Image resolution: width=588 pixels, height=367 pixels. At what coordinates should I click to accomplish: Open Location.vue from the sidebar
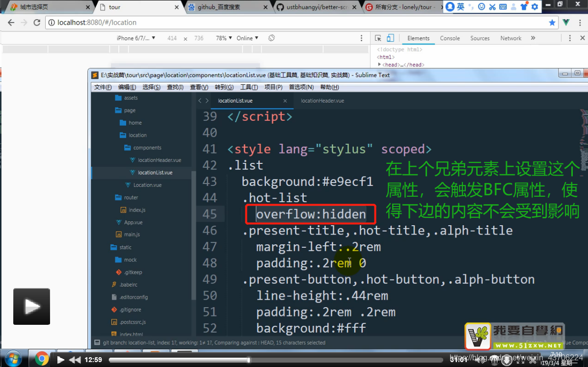click(x=143, y=185)
